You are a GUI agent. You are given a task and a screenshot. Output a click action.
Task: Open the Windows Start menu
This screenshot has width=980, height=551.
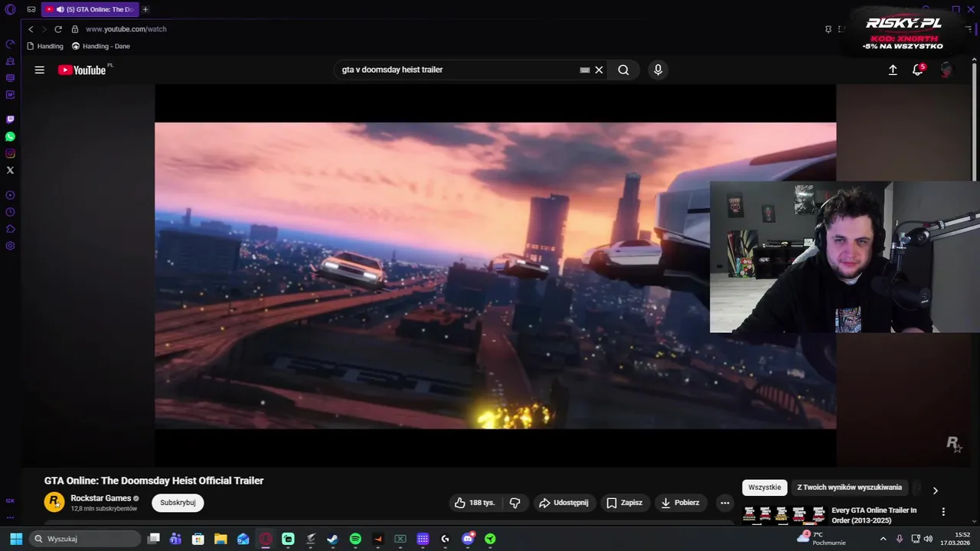pyautogui.click(x=16, y=539)
